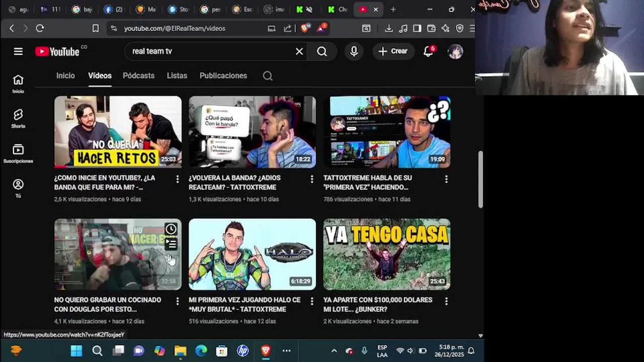
Task: Click the page vertical scrollbar thumb
Action: click(480, 178)
